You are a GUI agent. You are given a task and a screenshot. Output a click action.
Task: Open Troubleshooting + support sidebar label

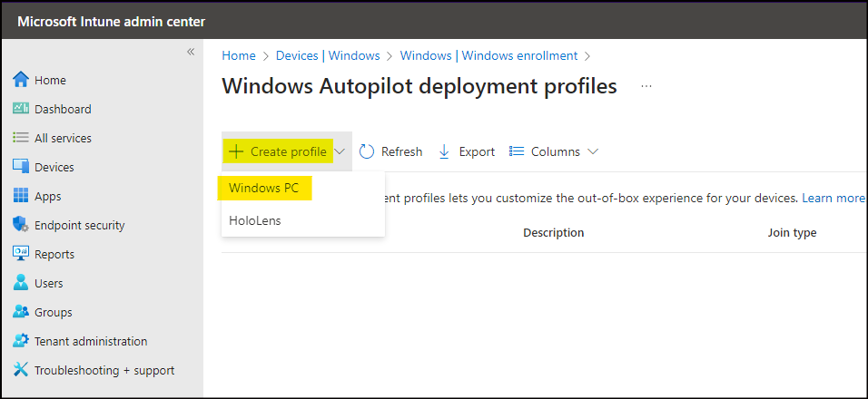[x=104, y=370]
